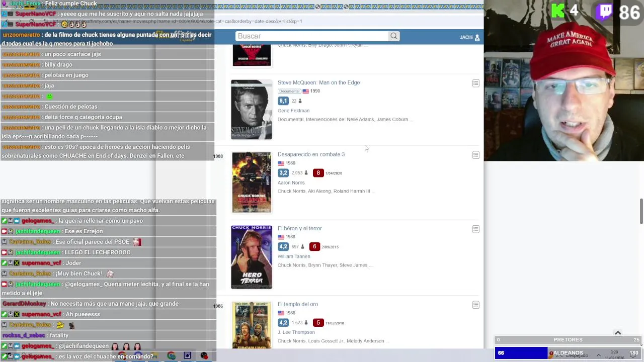The height and width of the screenshot is (362, 644).
Task: Click the rating date 11/02/2018
Action: (335, 323)
